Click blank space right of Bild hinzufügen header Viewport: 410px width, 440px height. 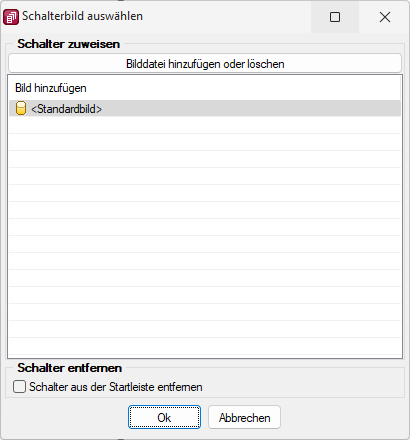243,88
